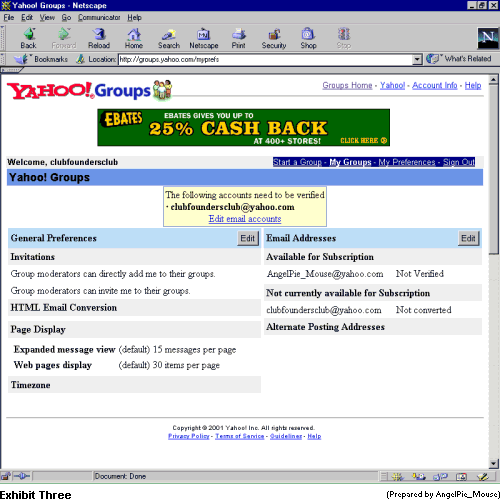Collapse the location toolbar grip handle
The image size is (500, 500).
pyautogui.click(x=2, y=59)
